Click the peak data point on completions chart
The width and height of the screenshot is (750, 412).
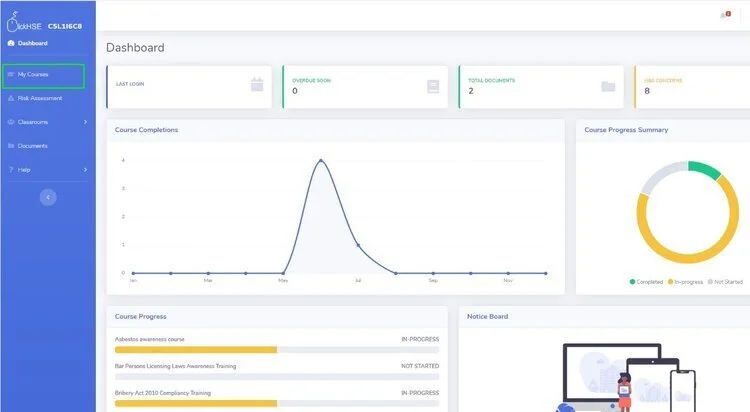(x=321, y=160)
